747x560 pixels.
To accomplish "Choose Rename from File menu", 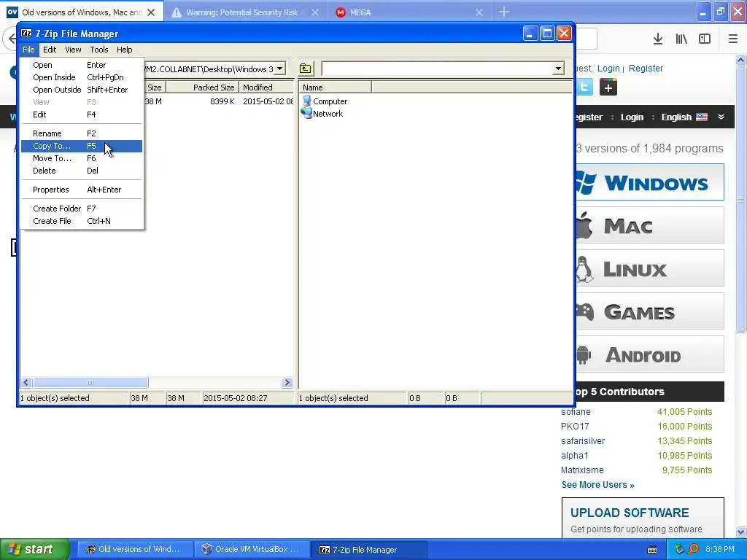I will [x=82, y=134].
